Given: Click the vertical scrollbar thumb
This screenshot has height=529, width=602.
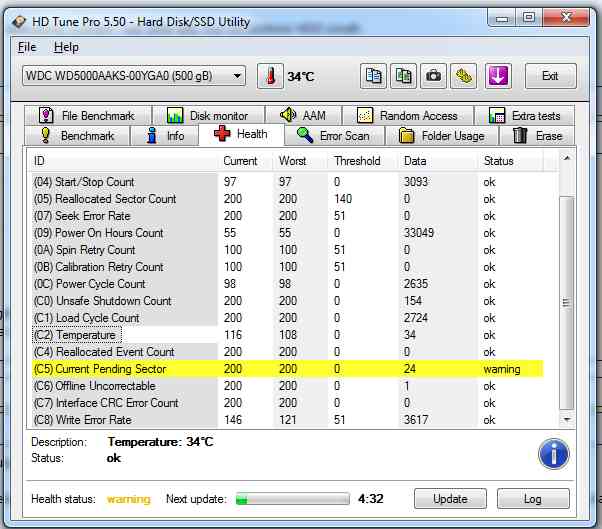Looking at the screenshot, I should point(567,303).
